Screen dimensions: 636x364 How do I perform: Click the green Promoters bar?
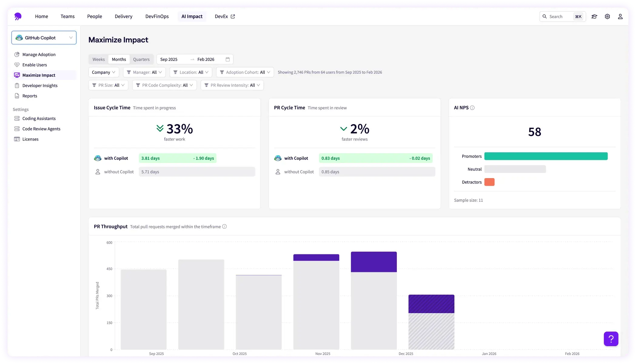tap(546, 156)
